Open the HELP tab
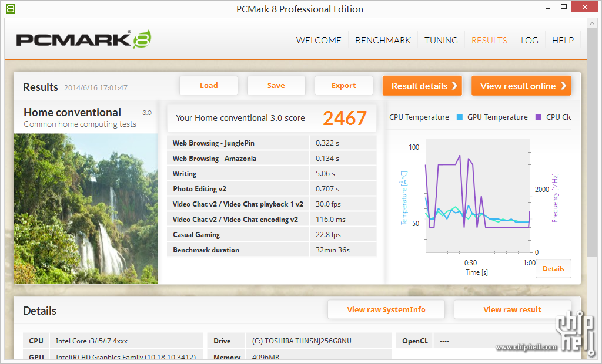Screen dimensions: 602x364 click(563, 41)
